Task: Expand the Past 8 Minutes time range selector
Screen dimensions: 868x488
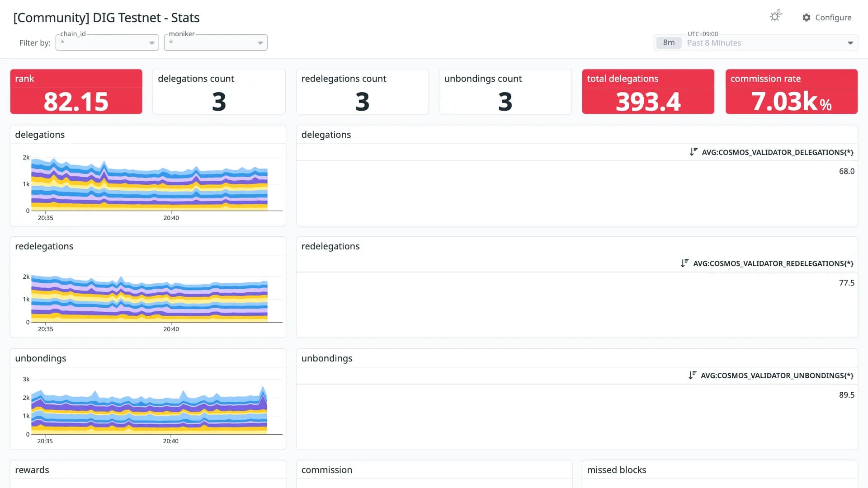Action: pyautogui.click(x=756, y=43)
